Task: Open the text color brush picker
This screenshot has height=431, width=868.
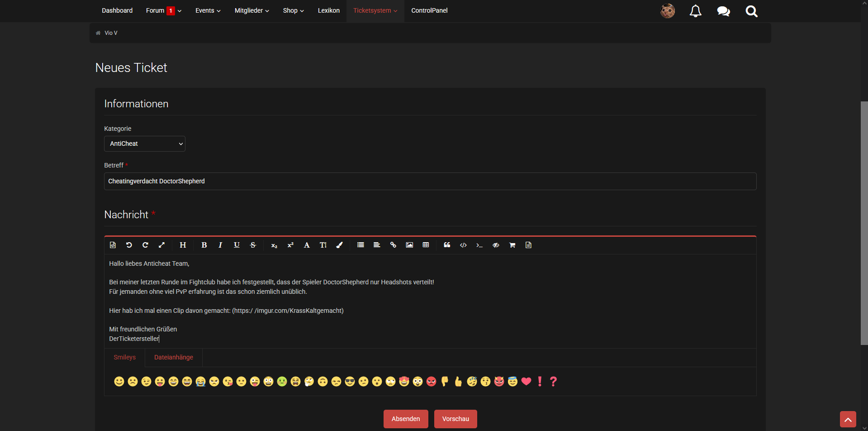Action: pos(339,245)
